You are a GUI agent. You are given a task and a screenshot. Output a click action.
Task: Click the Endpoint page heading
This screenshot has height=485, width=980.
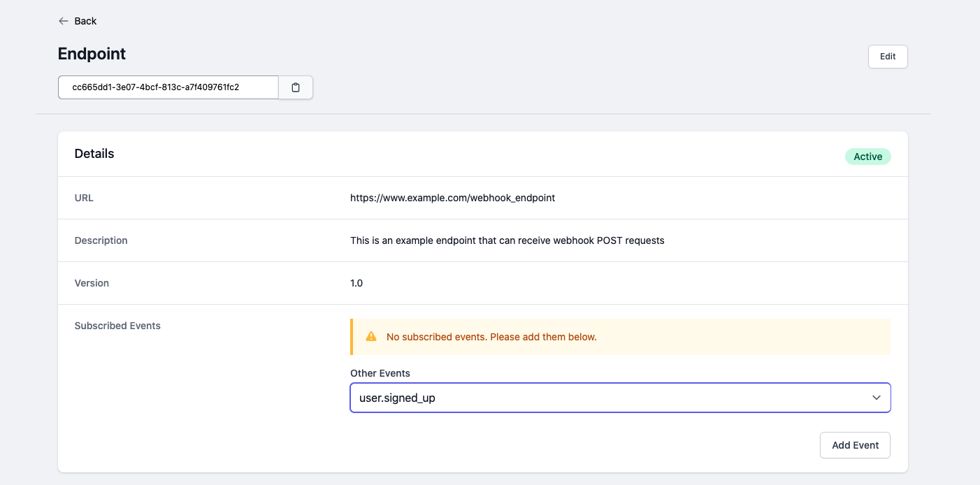pos(92,54)
